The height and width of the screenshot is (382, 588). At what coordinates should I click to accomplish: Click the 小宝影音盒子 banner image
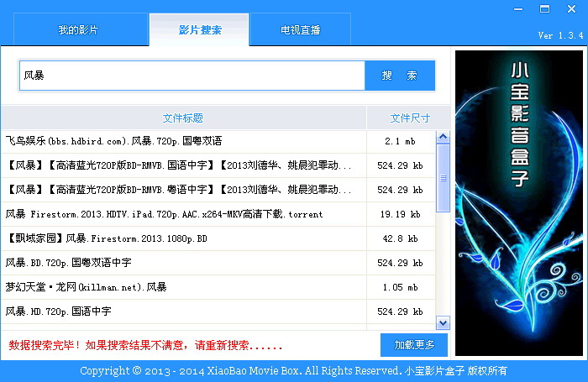point(519,203)
